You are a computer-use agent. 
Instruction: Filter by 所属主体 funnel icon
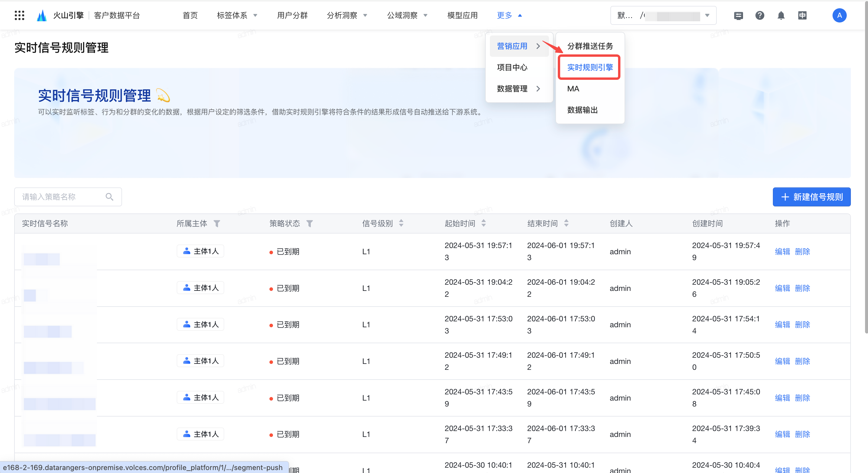[x=217, y=223]
